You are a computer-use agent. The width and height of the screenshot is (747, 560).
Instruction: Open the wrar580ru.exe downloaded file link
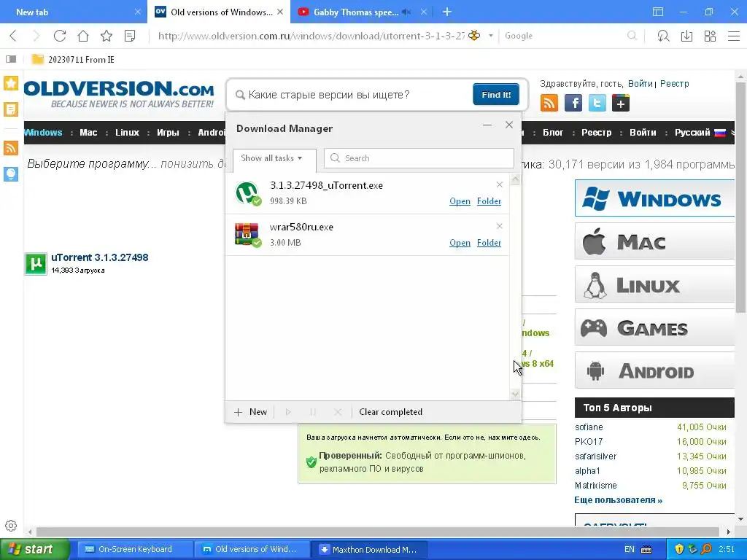(x=460, y=242)
